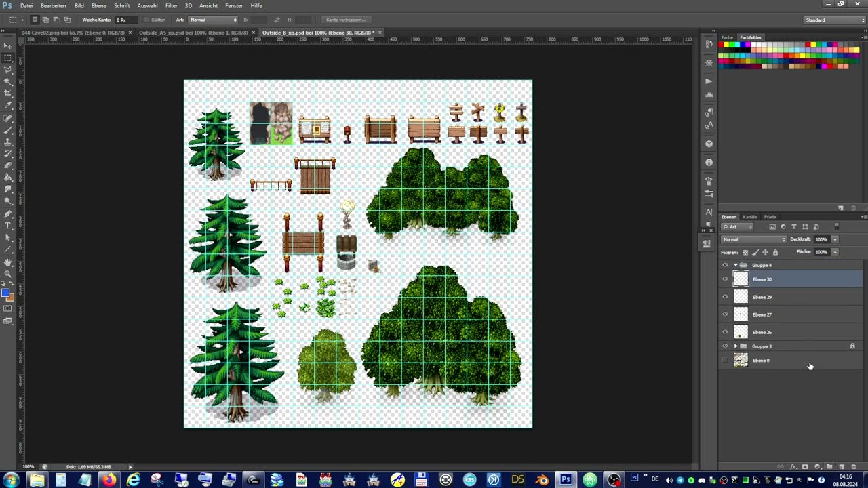Click the Kante verbessern button

pyautogui.click(x=346, y=20)
